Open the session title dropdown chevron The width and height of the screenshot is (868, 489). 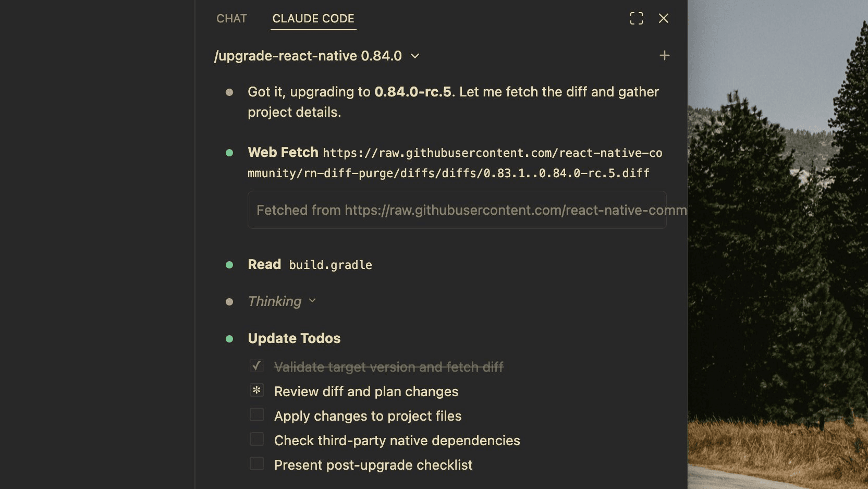[x=415, y=56]
